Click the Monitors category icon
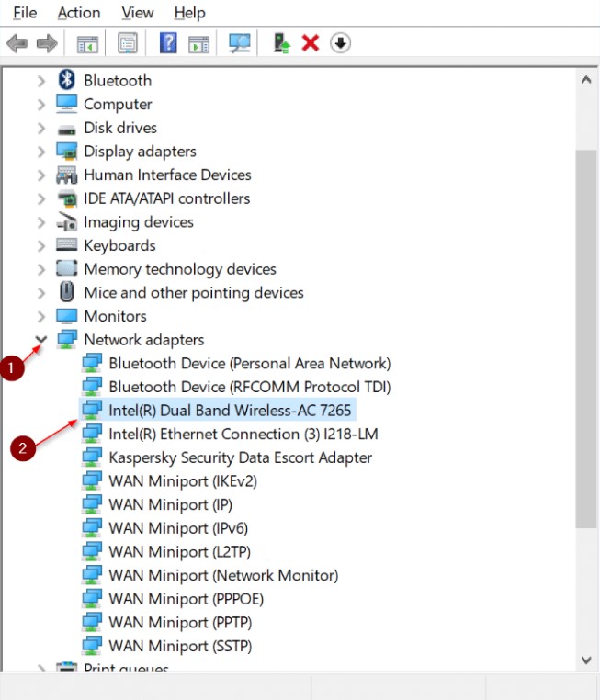Image resolution: width=600 pixels, height=700 pixels. [67, 316]
